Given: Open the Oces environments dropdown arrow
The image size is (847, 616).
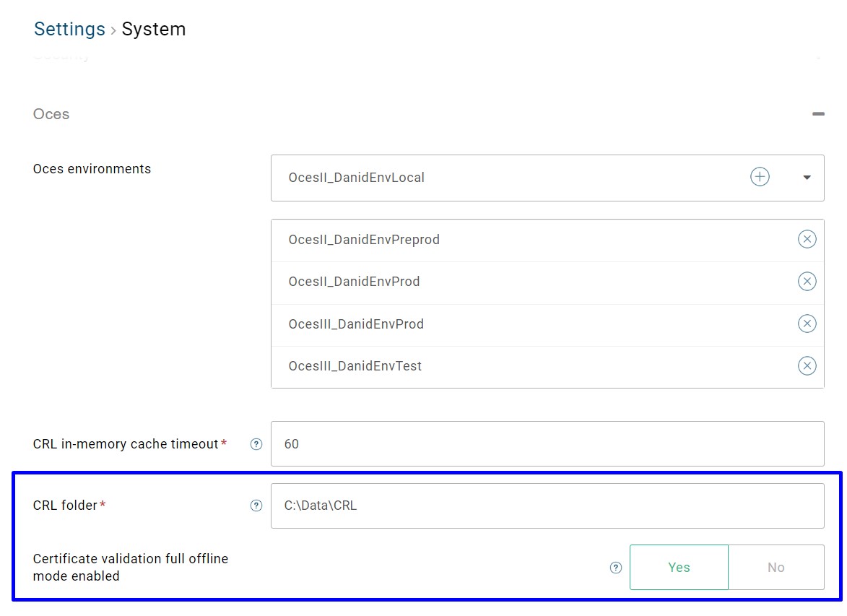Looking at the screenshot, I should (807, 178).
